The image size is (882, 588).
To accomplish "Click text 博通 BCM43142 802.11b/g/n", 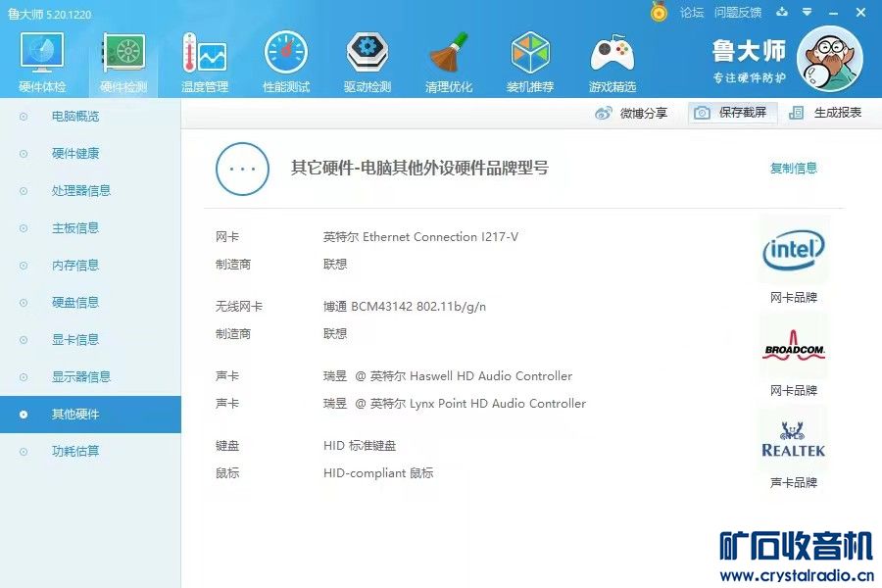I will [x=405, y=307].
